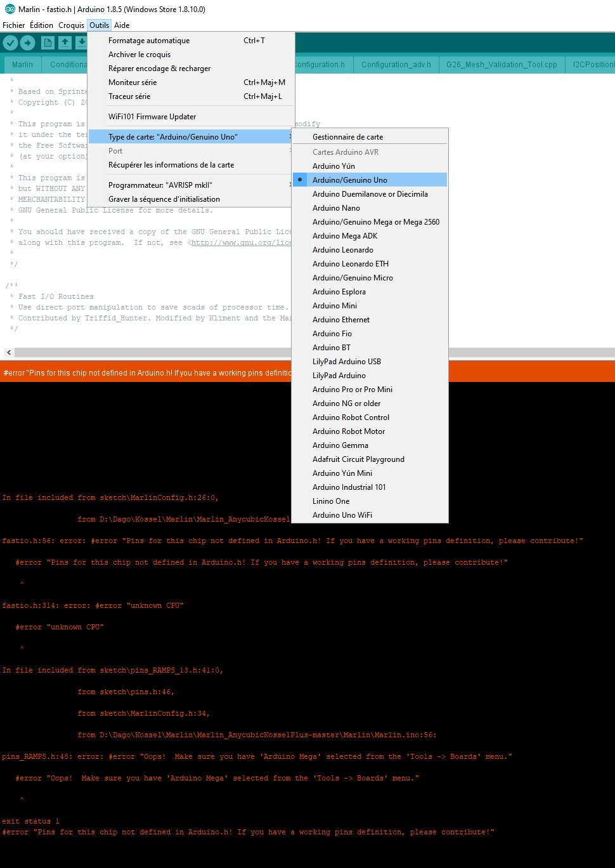Choose Arduino Yún Mini board
Screen dimensions: 615x868
(x=370, y=473)
